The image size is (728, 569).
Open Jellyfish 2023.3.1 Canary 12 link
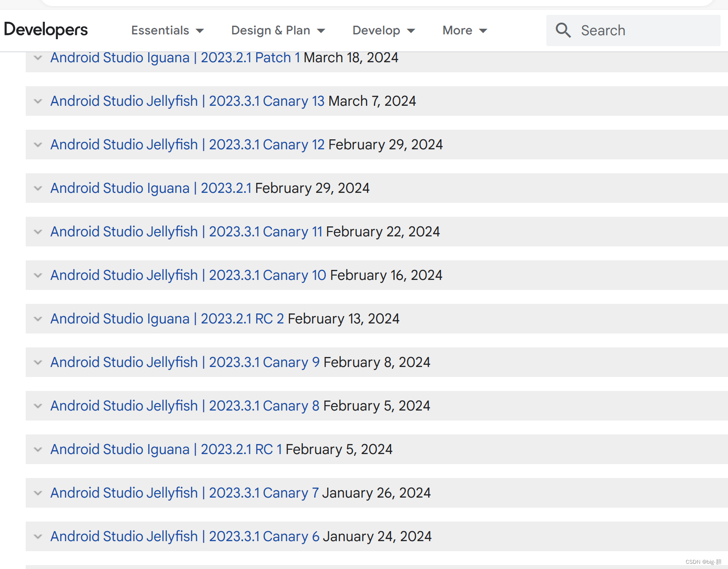187,145
